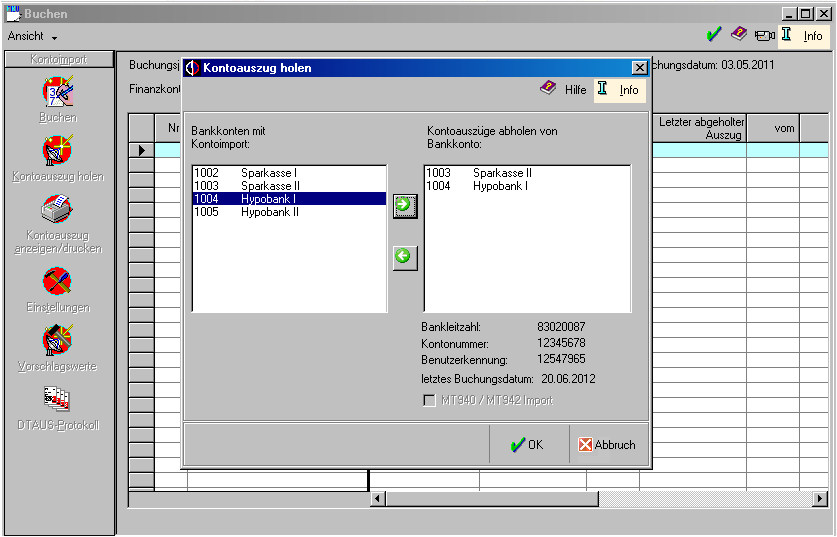Click green checkmark in main toolbar
This screenshot has height=537, width=837.
pyautogui.click(x=713, y=35)
